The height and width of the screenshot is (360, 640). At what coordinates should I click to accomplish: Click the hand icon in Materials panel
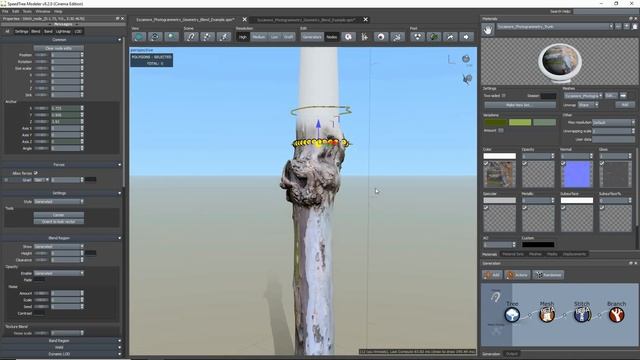(x=488, y=29)
